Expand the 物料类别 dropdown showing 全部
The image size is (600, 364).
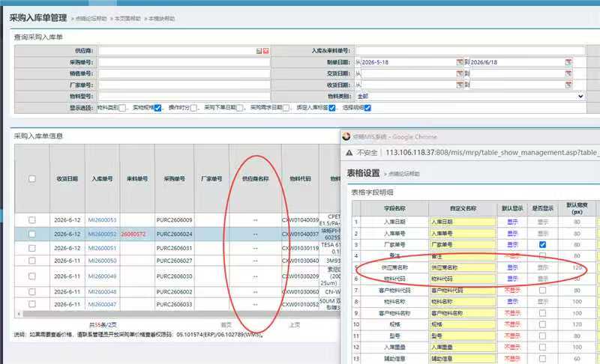tap(470, 97)
